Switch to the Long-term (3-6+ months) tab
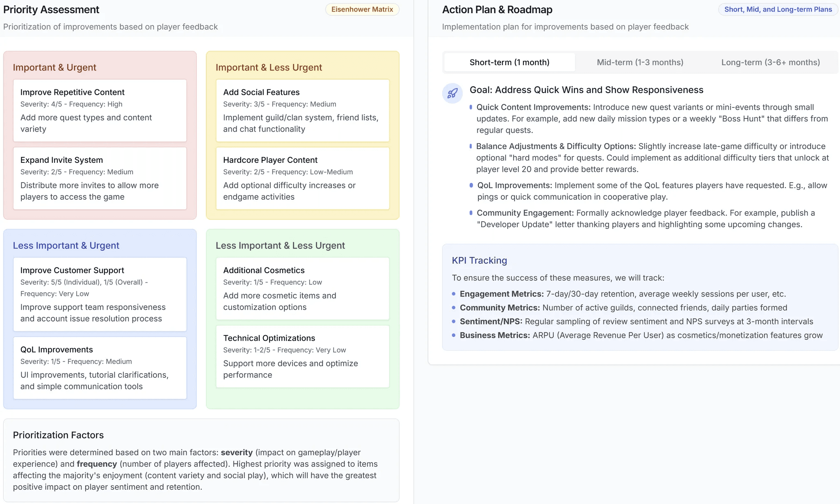 (770, 62)
